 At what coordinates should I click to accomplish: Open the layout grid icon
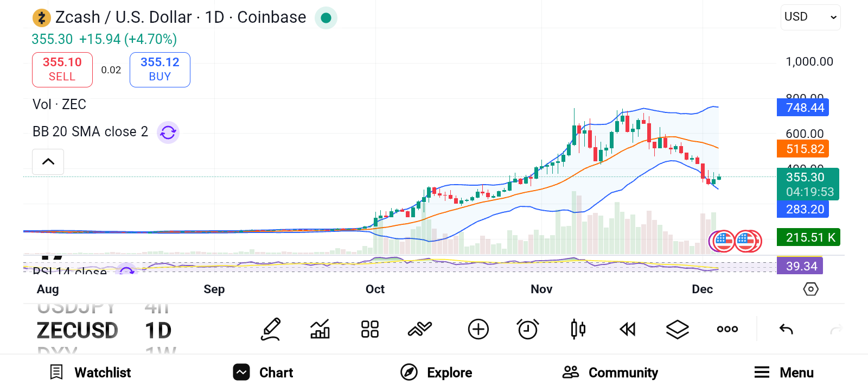pyautogui.click(x=370, y=329)
